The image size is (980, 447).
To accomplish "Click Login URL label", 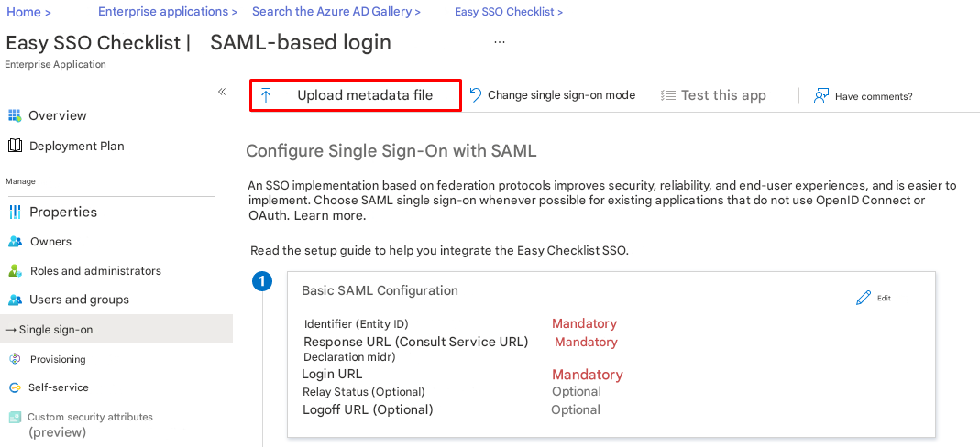I will pyautogui.click(x=332, y=374).
